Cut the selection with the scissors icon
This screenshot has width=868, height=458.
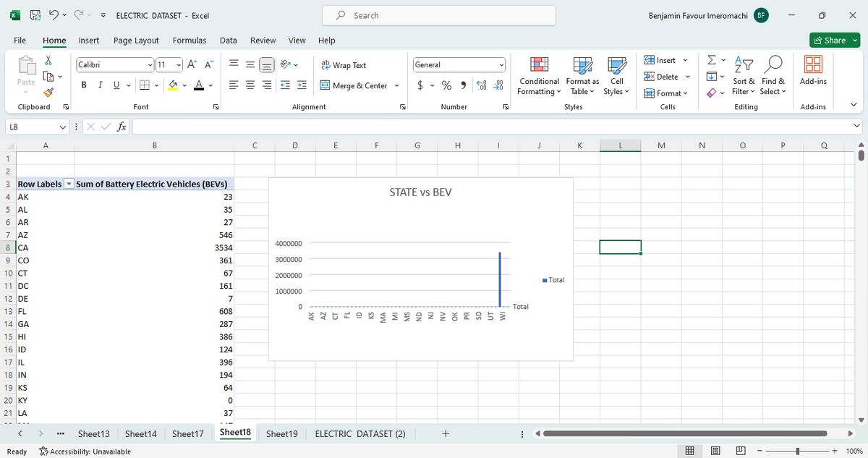coord(48,61)
